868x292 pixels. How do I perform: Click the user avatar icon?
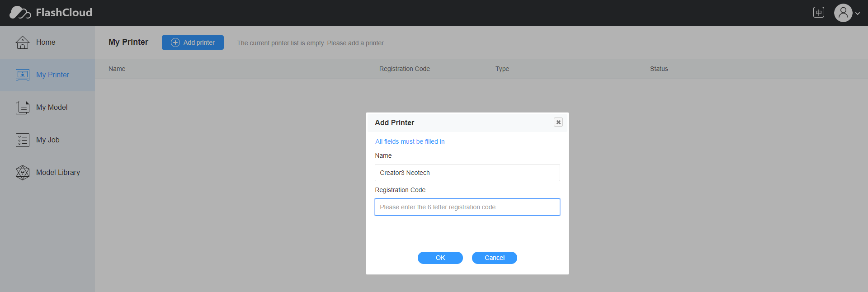pyautogui.click(x=843, y=13)
